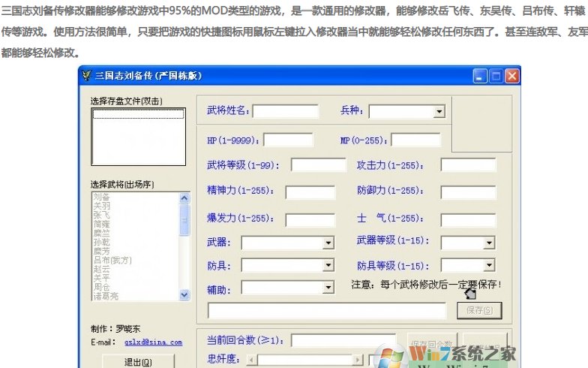588x368 pixels.
Task: Select 糜芳 in the general list
Action: pos(102,251)
